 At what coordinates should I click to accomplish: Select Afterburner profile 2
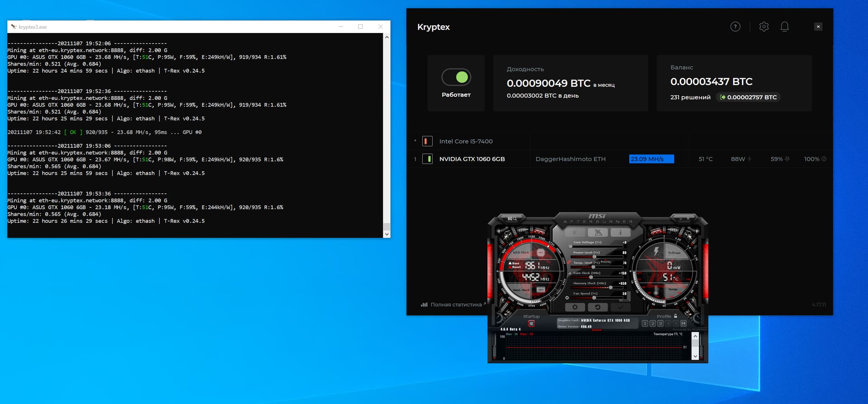pyautogui.click(x=652, y=324)
